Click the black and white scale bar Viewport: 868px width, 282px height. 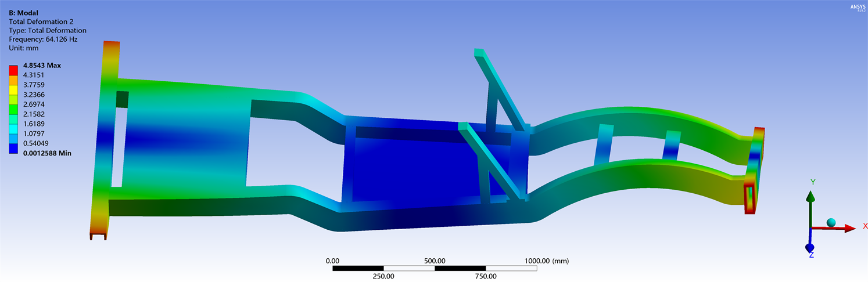pos(435,268)
